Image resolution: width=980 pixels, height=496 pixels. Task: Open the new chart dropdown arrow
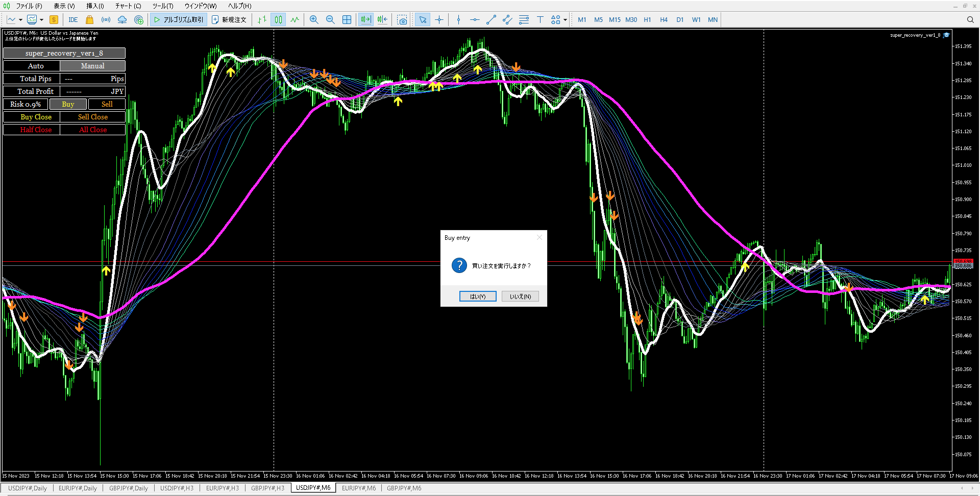tap(20, 20)
